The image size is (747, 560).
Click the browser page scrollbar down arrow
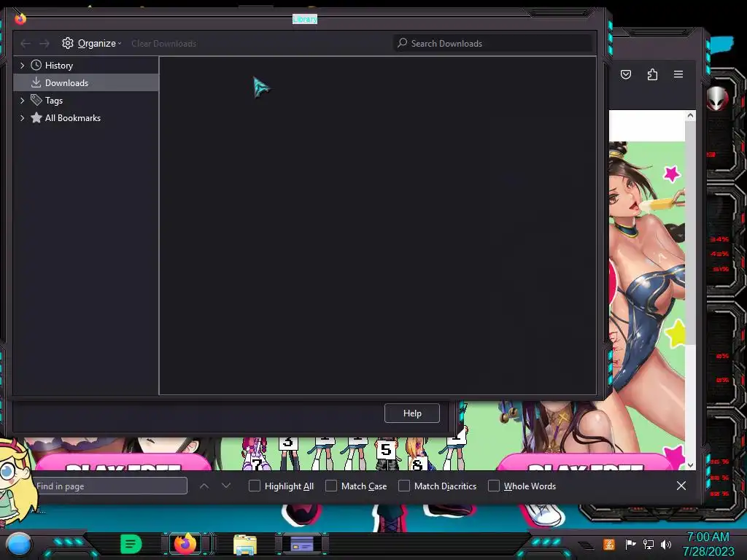pyautogui.click(x=690, y=465)
